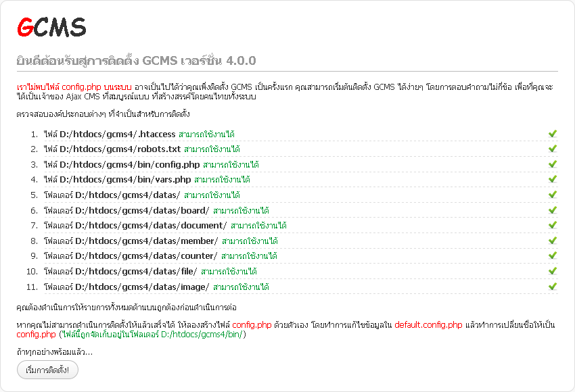Click green checkmark for datas/member/ row
This screenshot has width=575, height=392.
coord(553,241)
